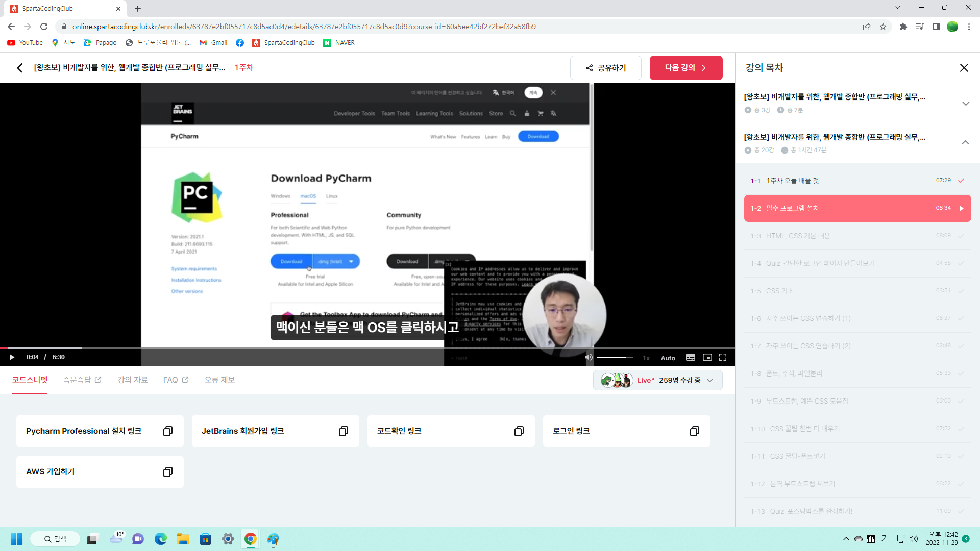The width and height of the screenshot is (980, 551).
Task: Open the Facebook bookmark icon
Action: (240, 43)
